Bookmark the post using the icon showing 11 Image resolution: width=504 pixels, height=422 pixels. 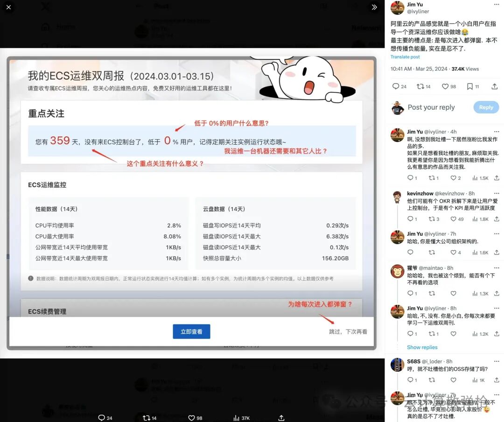pyautogui.click(x=472, y=86)
